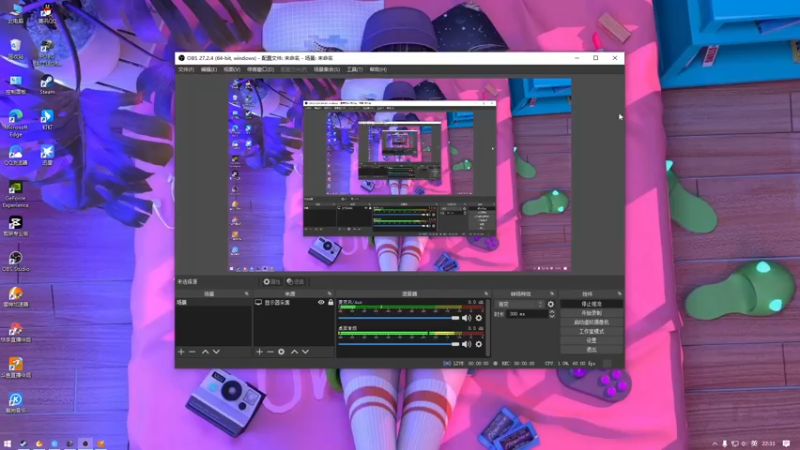The height and width of the screenshot is (450, 800).
Task: Pop out the Scenes dock panel
Action: tap(246, 294)
